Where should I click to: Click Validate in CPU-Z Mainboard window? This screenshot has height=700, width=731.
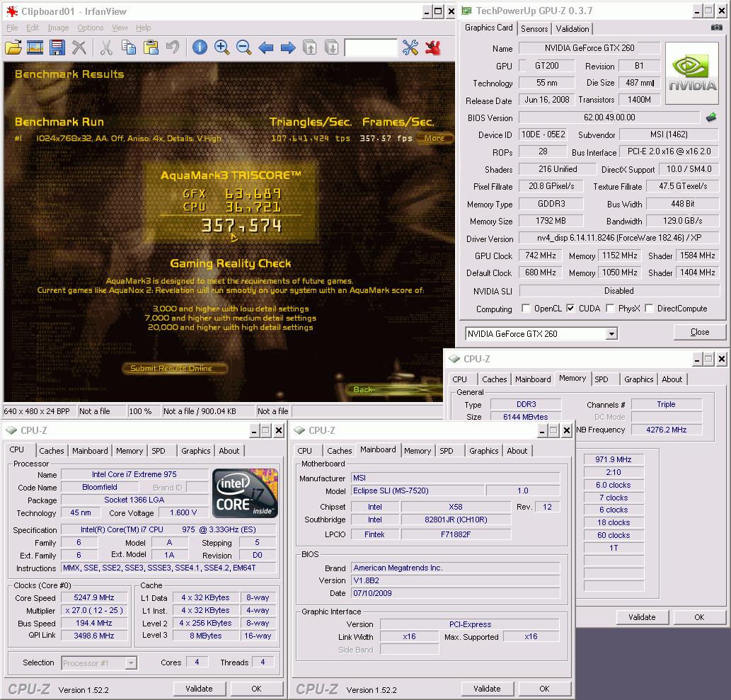(487, 689)
